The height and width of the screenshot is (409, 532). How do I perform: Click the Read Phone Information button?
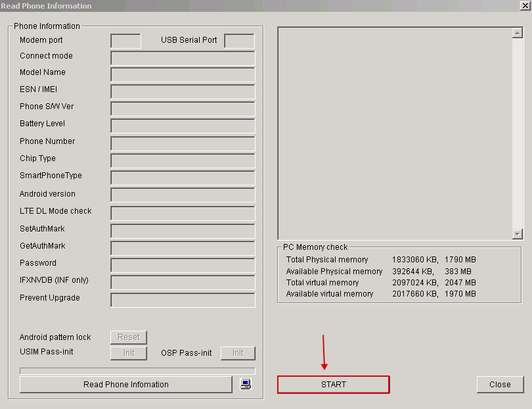point(126,385)
